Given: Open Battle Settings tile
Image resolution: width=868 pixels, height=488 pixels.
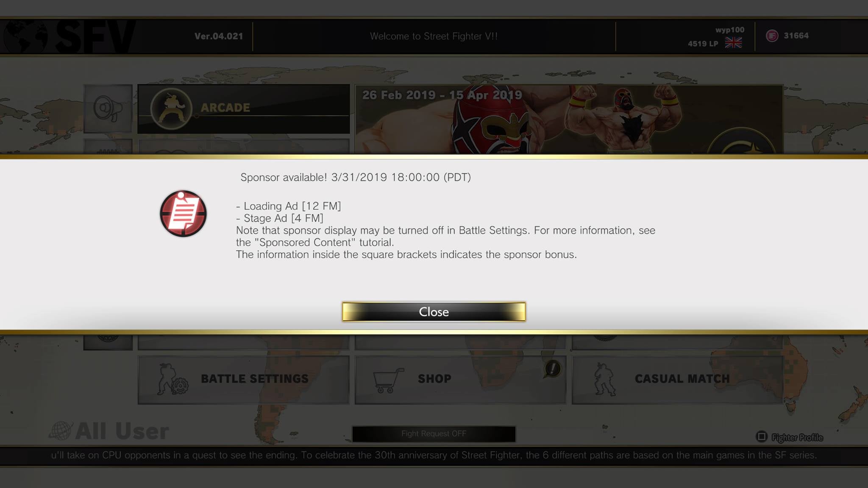Looking at the screenshot, I should (x=244, y=380).
